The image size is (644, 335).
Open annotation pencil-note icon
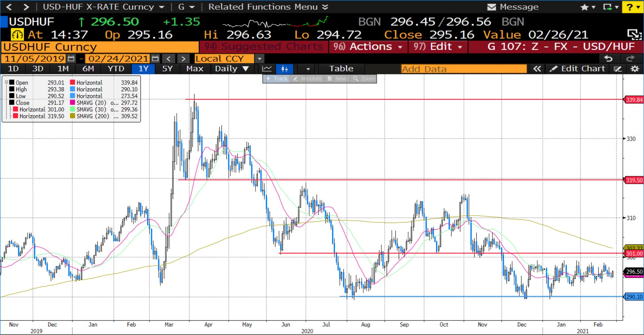tap(618, 69)
